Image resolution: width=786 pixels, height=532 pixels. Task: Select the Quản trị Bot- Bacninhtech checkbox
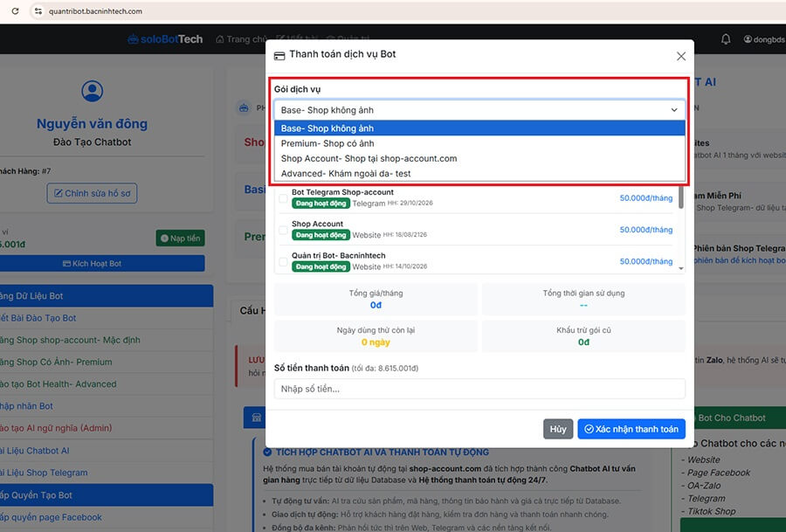[283, 262]
